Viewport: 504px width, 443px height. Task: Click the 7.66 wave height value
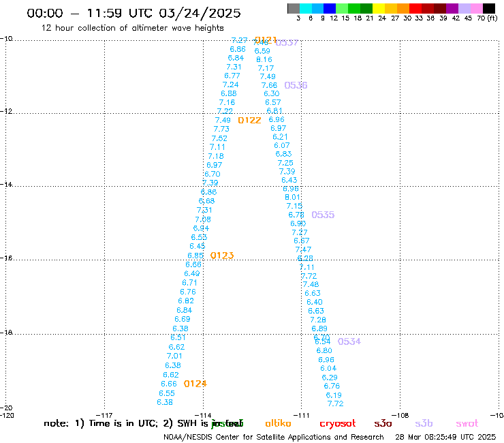pyautogui.click(x=269, y=85)
